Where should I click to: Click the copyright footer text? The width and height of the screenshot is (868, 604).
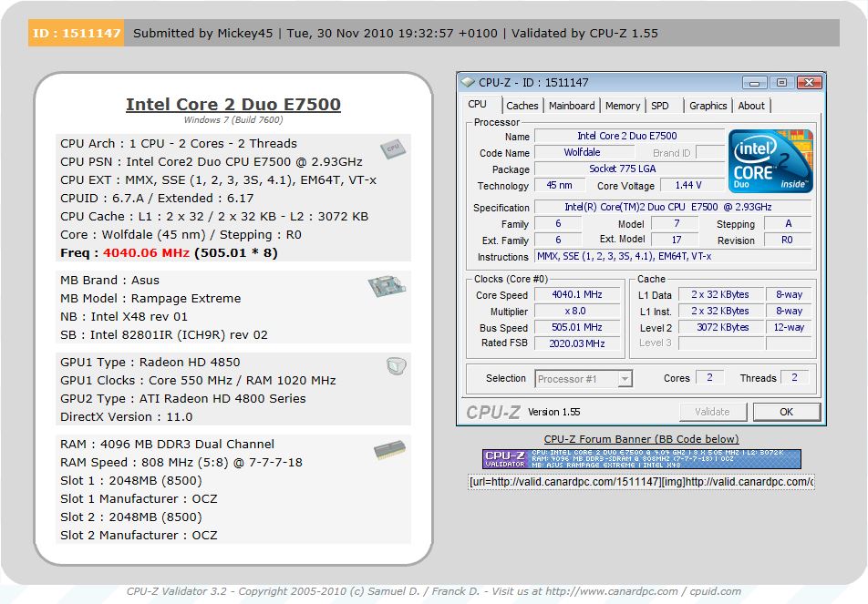click(x=433, y=591)
